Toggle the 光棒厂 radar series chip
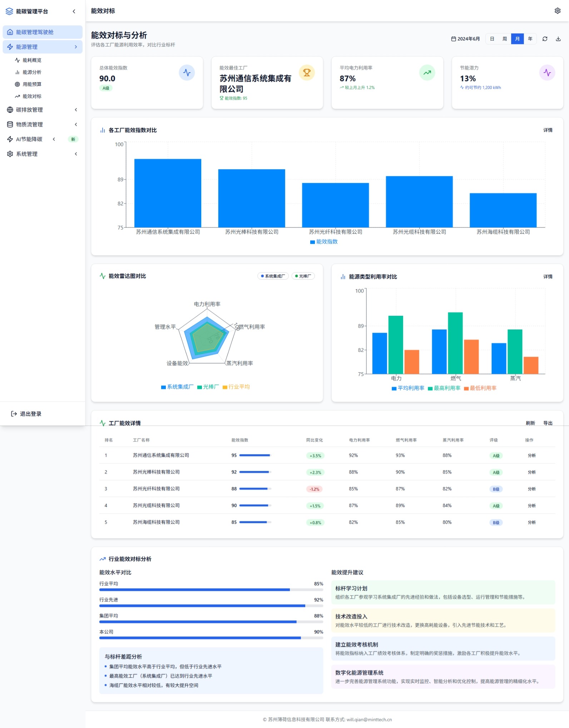Image resolution: width=569 pixels, height=728 pixels. [x=303, y=276]
